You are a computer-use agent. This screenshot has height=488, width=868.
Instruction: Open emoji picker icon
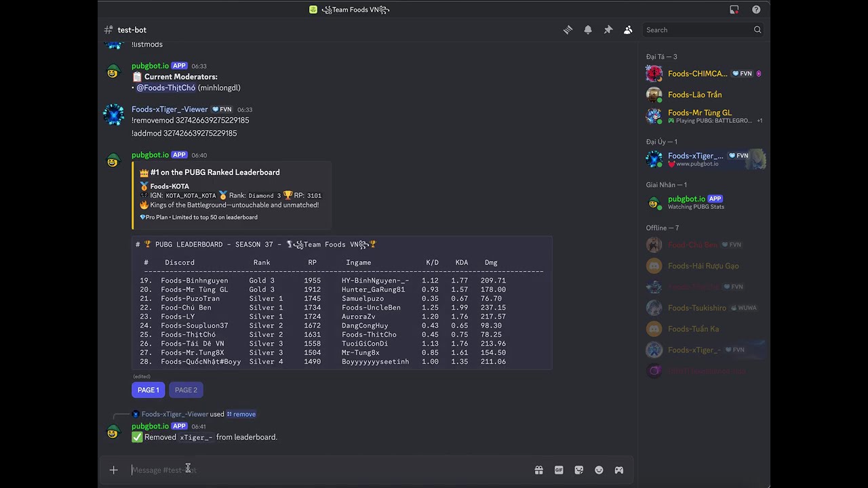[599, 470]
